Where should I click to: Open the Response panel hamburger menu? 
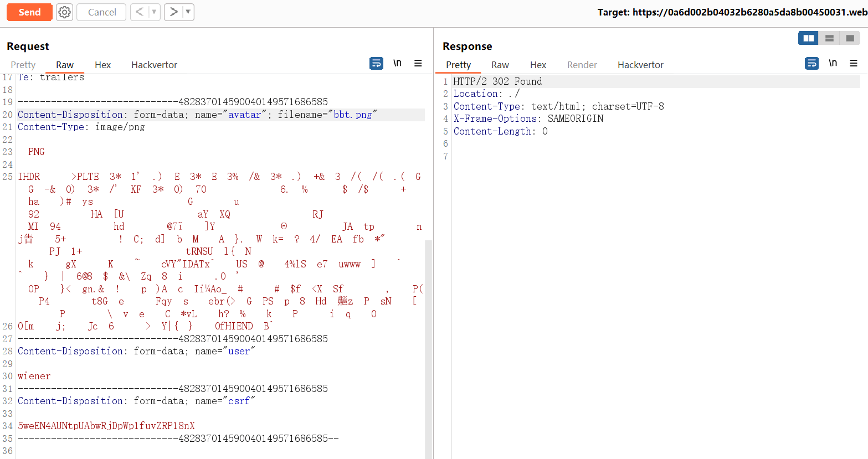point(854,64)
